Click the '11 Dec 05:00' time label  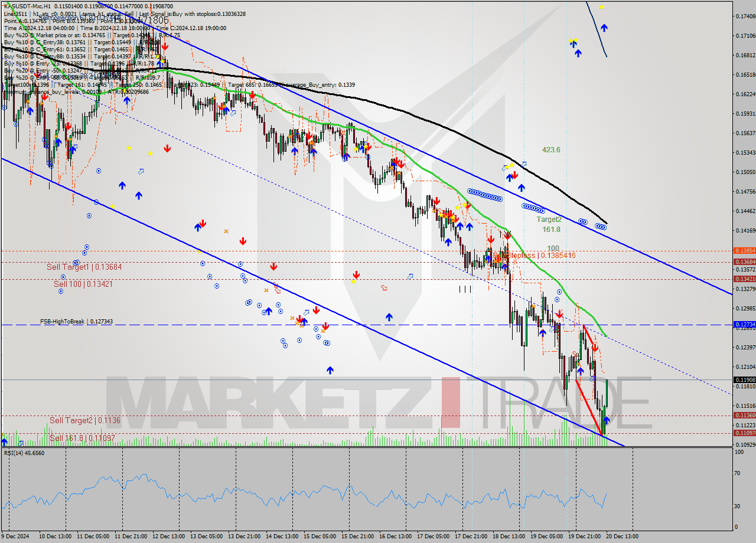point(93,535)
